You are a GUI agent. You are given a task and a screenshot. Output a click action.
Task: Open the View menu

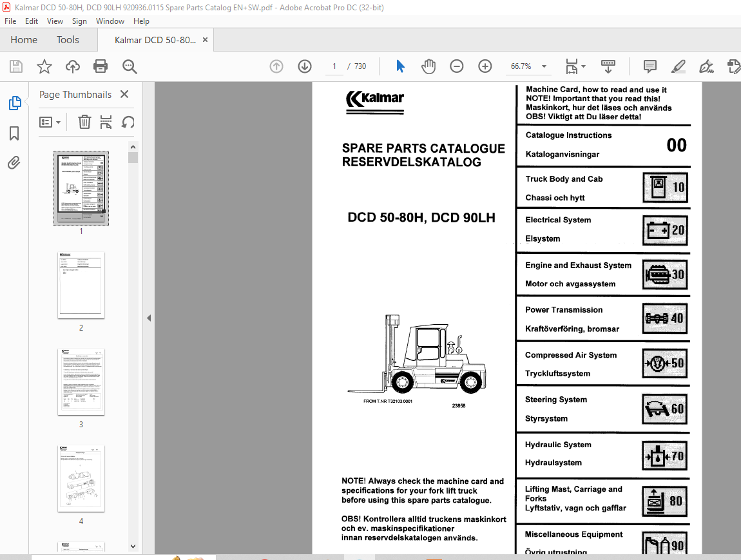[55, 21]
